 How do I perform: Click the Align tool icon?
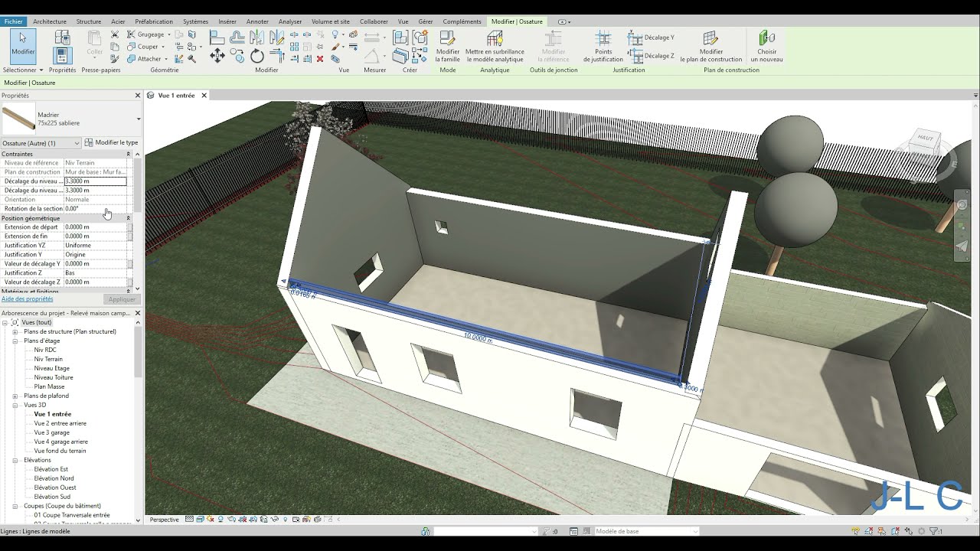[x=217, y=37]
